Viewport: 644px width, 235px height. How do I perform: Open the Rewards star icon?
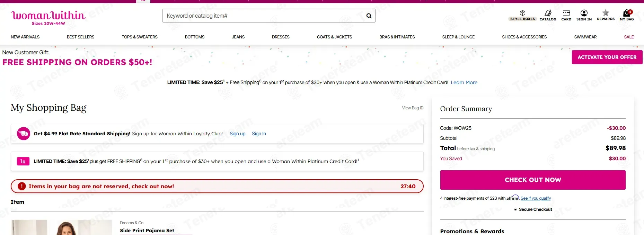coord(606,15)
